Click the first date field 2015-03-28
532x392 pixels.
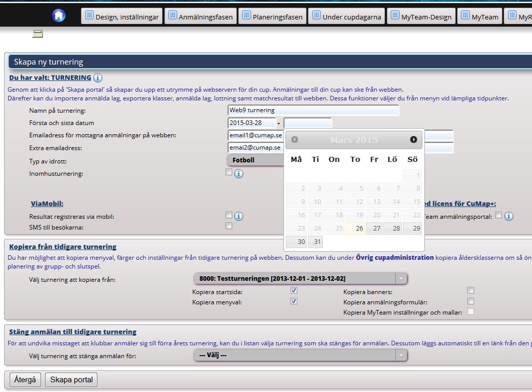pos(252,123)
